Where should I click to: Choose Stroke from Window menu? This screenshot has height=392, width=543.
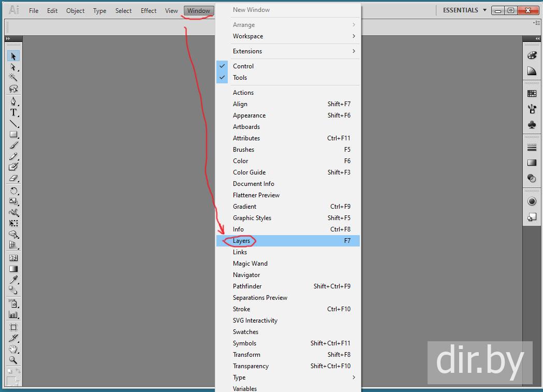point(288,309)
